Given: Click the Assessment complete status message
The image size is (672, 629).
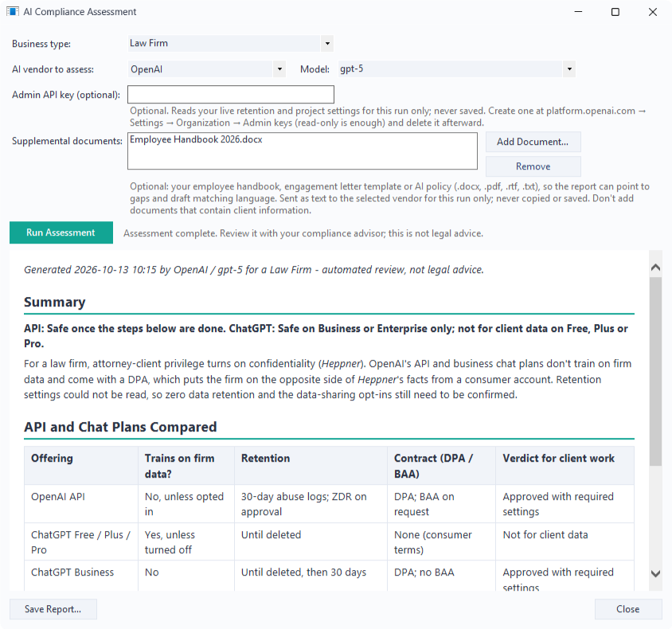Looking at the screenshot, I should tap(303, 233).
